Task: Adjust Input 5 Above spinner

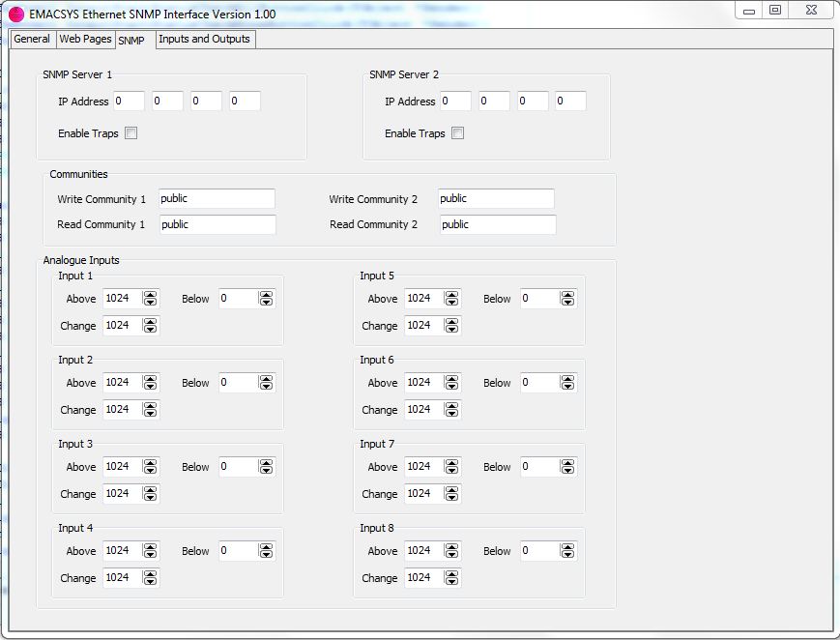Action: pos(451,299)
